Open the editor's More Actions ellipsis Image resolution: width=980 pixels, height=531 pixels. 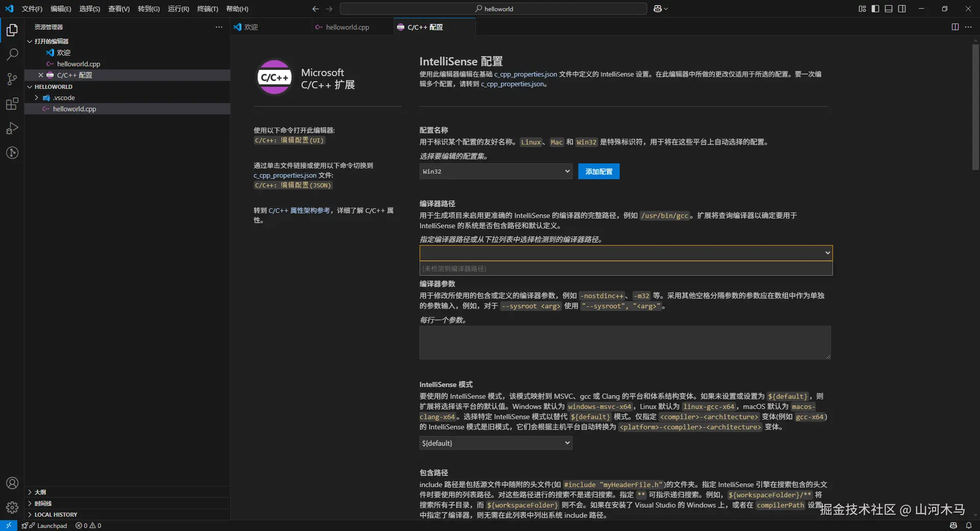tap(968, 27)
